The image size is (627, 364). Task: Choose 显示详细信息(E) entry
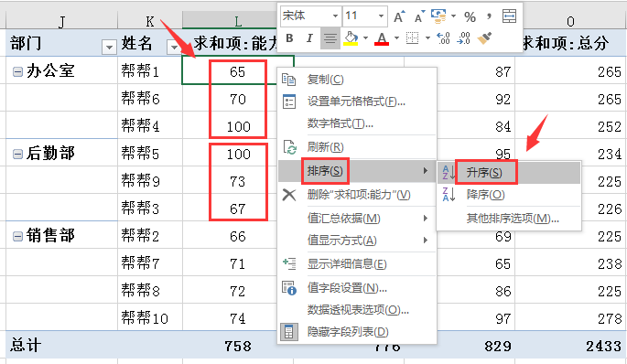point(357,264)
